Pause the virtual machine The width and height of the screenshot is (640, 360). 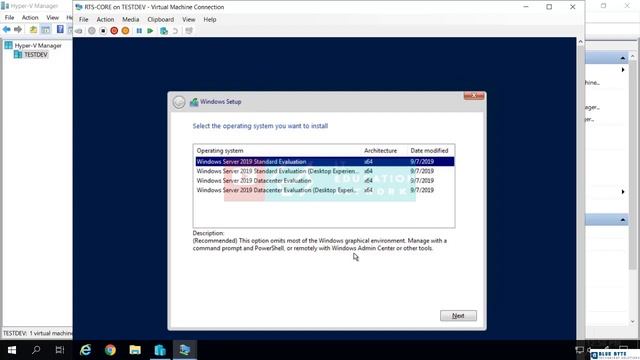(x=139, y=31)
